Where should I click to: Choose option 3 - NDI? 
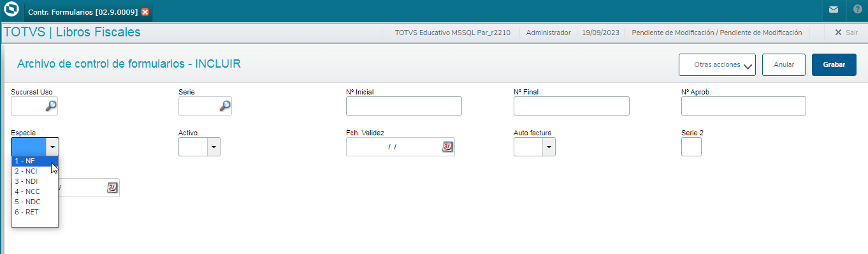click(x=35, y=181)
